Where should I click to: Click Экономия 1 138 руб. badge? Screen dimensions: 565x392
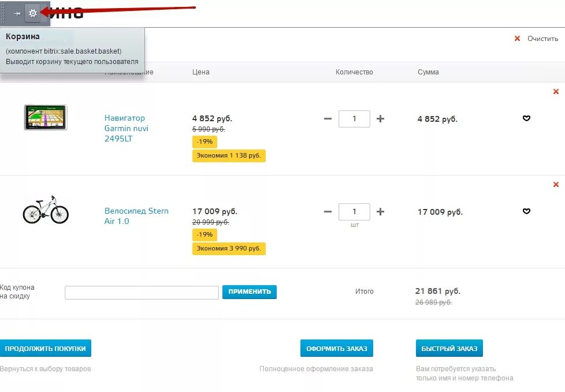229,155
